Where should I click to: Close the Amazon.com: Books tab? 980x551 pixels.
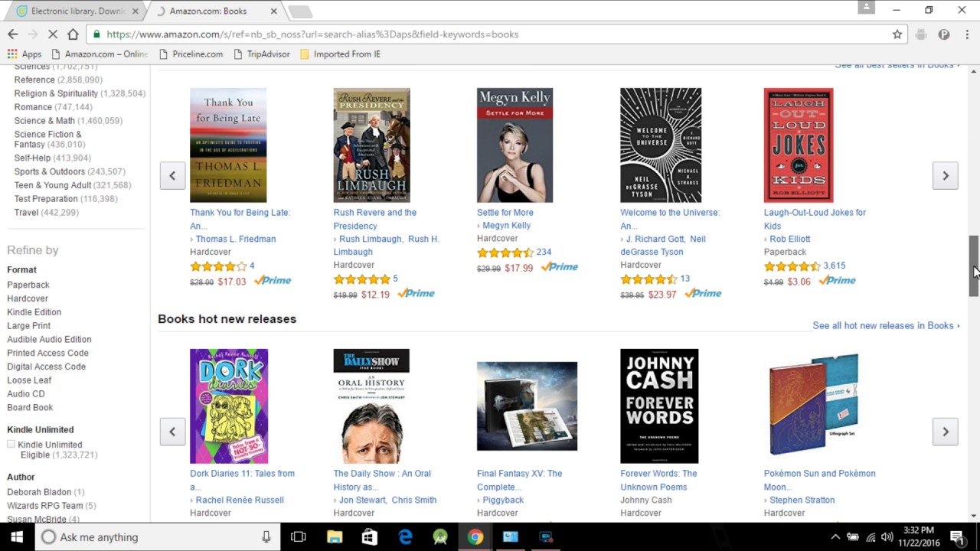tap(273, 11)
